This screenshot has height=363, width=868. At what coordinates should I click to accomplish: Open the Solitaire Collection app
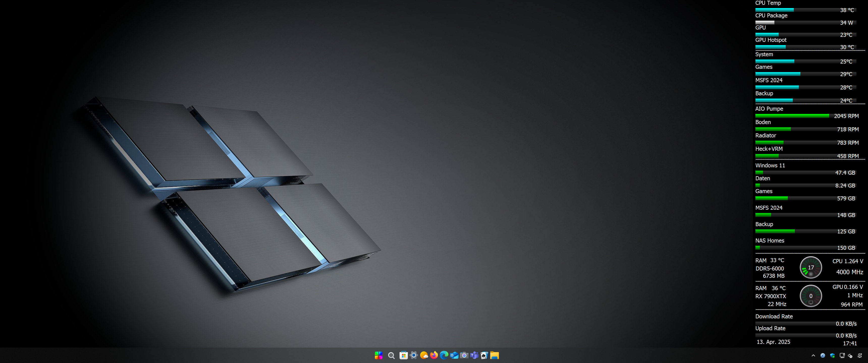coord(484,356)
